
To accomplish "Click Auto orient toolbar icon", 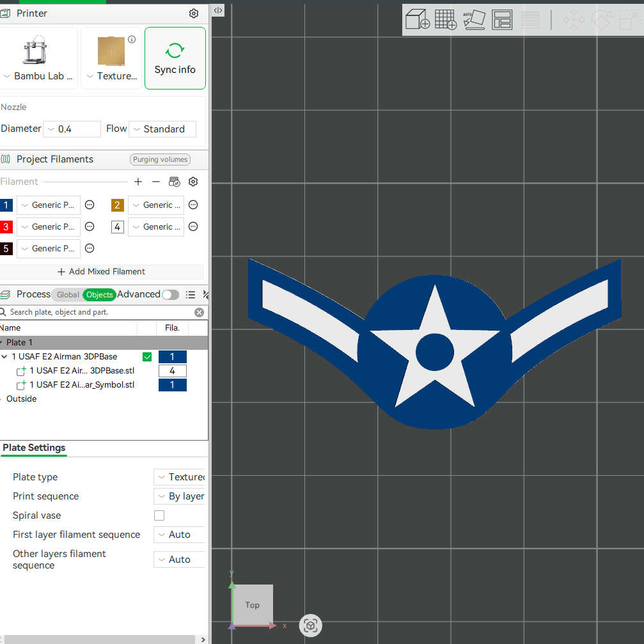I will (x=474, y=20).
